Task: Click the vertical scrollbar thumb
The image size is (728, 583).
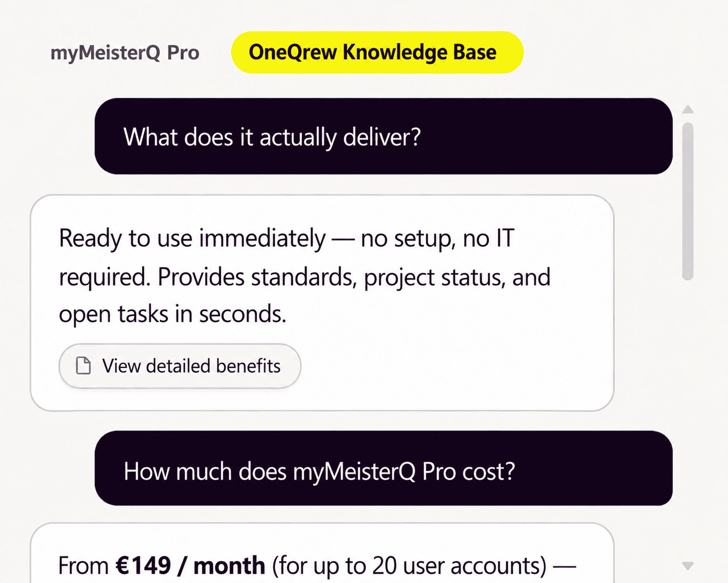Action: [x=688, y=201]
